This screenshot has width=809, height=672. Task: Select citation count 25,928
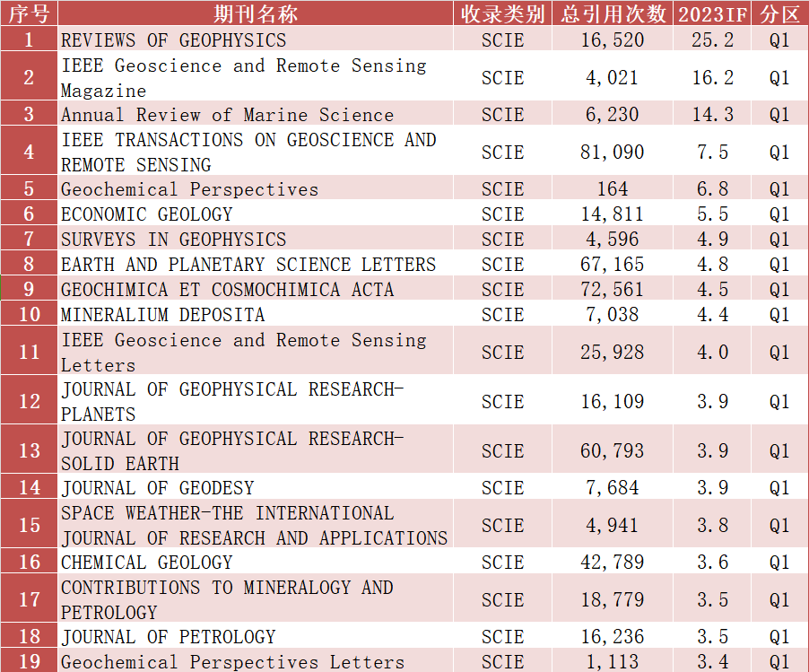point(613,352)
